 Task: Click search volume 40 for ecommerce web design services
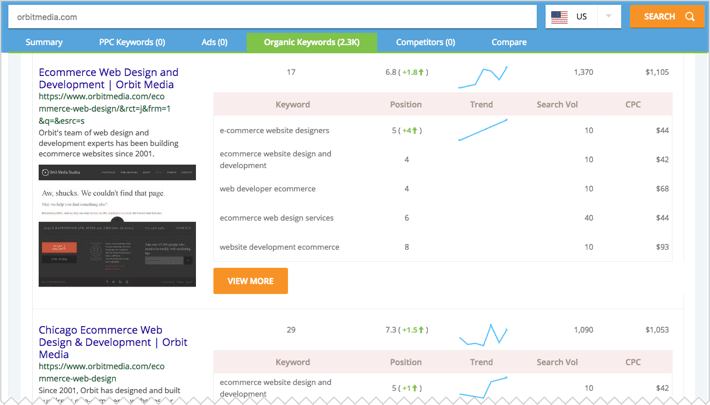pyautogui.click(x=589, y=218)
